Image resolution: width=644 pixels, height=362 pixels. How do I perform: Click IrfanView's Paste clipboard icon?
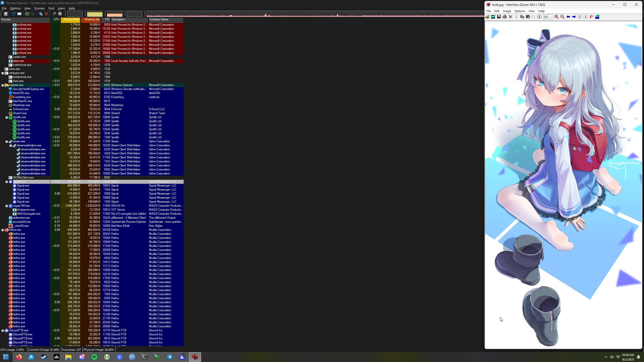[528, 17]
